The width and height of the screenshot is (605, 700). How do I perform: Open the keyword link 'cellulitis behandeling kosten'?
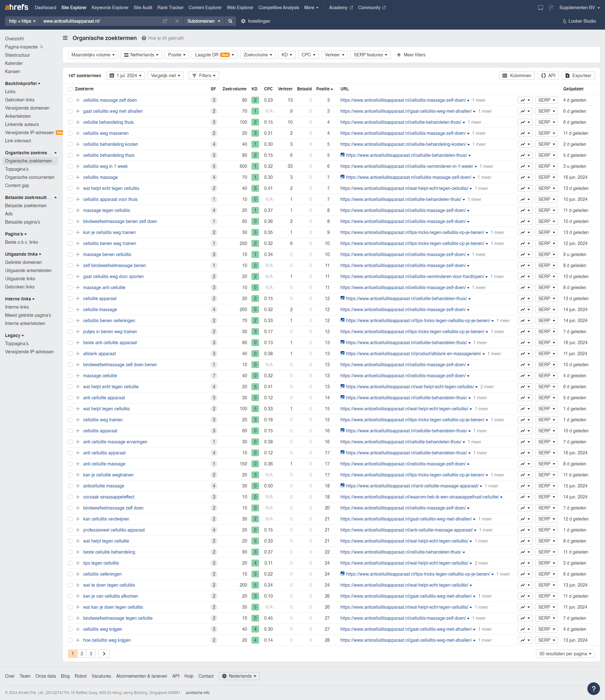click(x=111, y=144)
